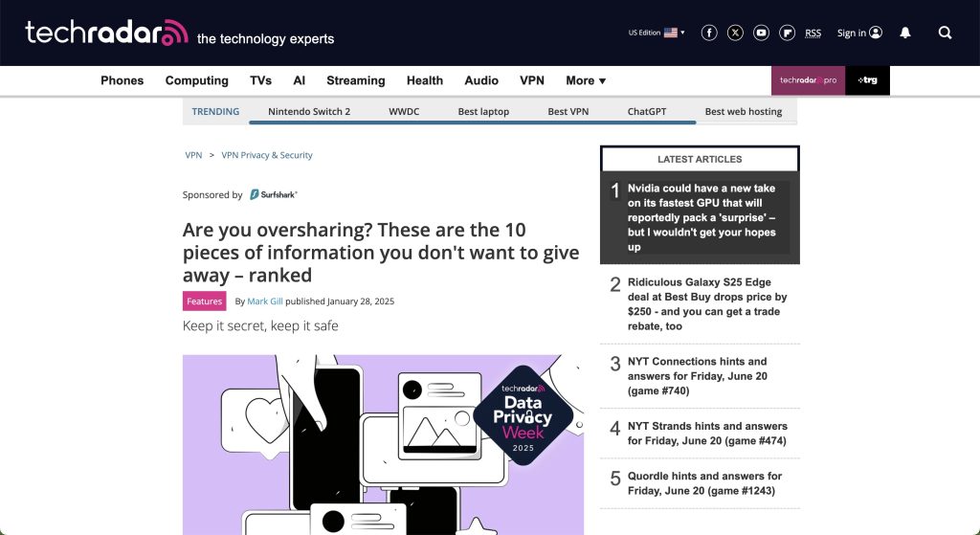980x535 pixels.
Task: Open TechRadar's Facebook page icon
Action: coord(709,33)
